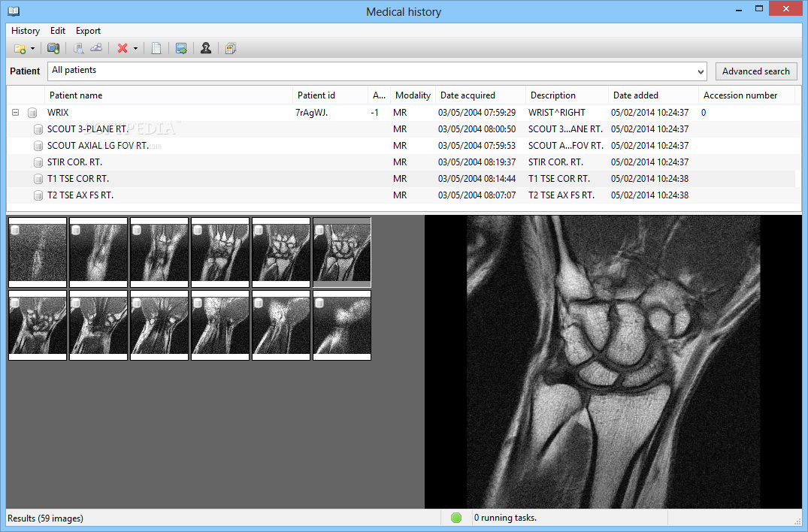808x532 pixels.
Task: Click the date acquired 03/05/2004 08:14:44 cell
Action: pos(477,179)
